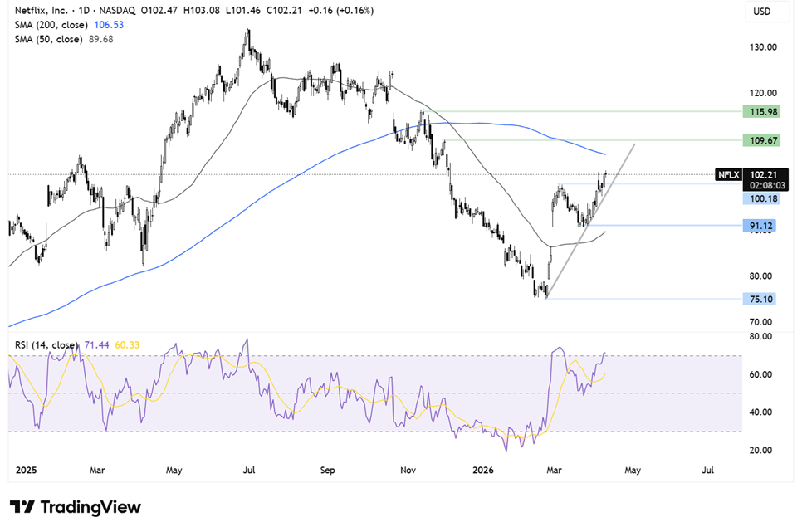Click the 115.98 price level label
Viewport: 802px width, 532px height.
tap(761, 111)
